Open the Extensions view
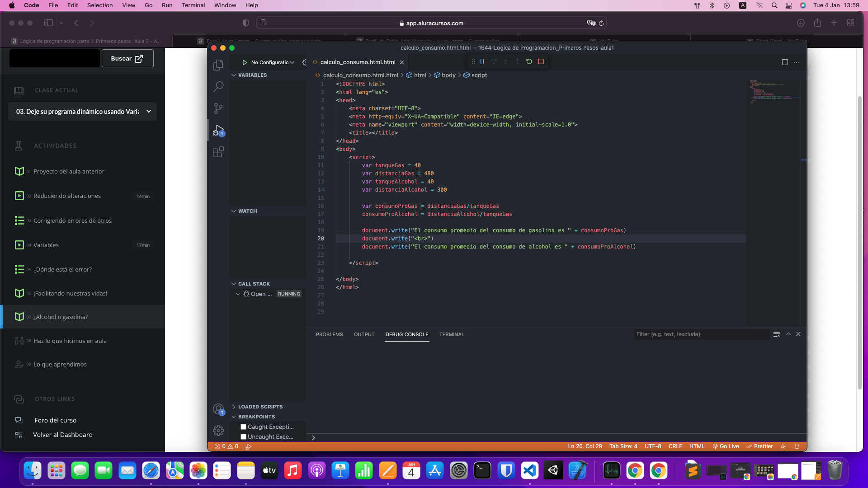Screen dimensions: 868x488 (x=218, y=152)
